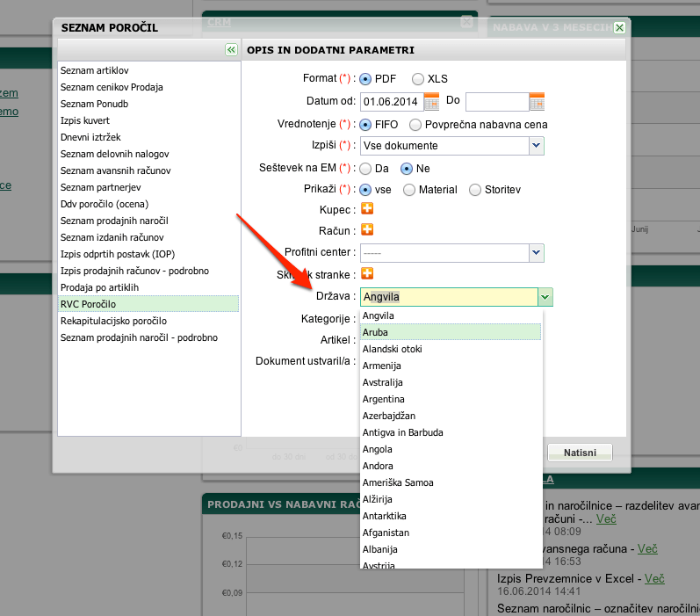This screenshot has width=700, height=616.
Task: Select Prikaži Storitev option
Action: [x=475, y=190]
